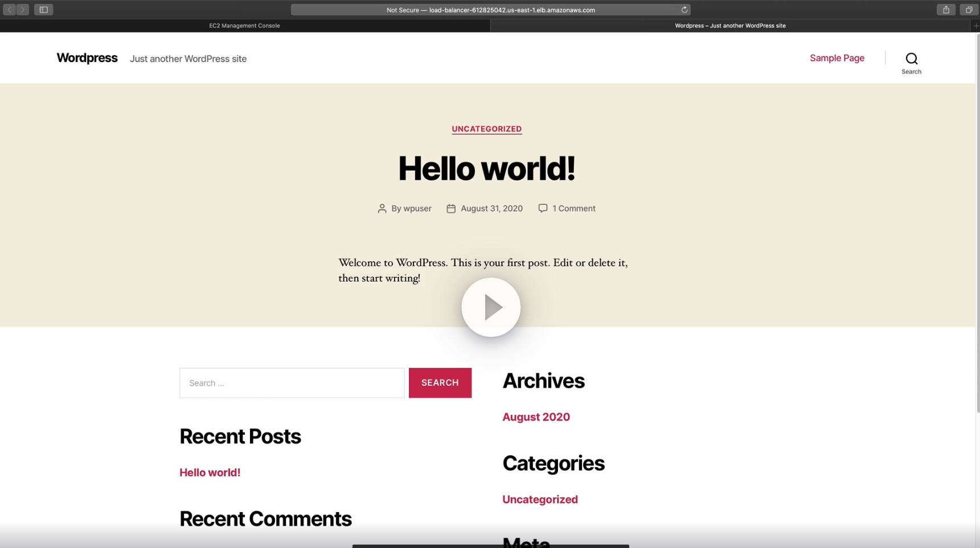Click the 'Welcome to WordPress' post paragraph
980x548 pixels.
point(483,270)
